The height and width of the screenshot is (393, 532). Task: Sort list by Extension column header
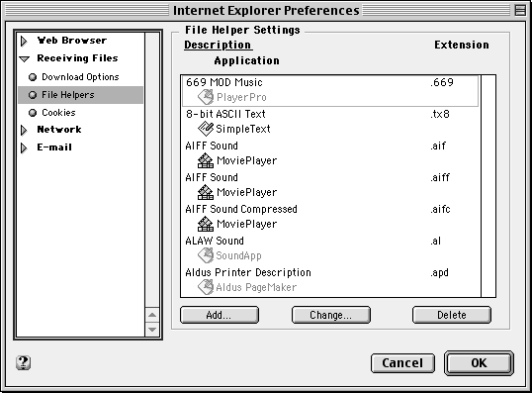[462, 45]
